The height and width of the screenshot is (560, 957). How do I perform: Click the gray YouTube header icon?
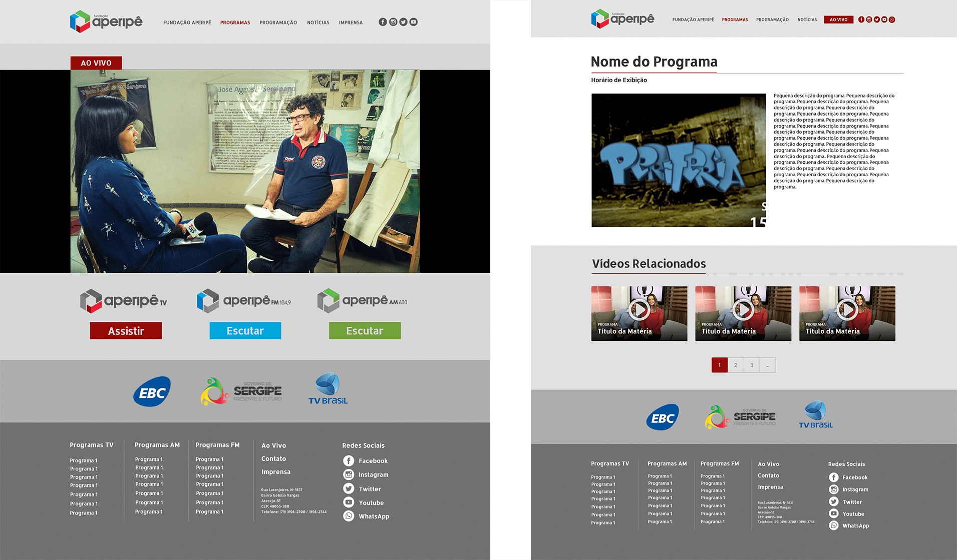pyautogui.click(x=414, y=22)
